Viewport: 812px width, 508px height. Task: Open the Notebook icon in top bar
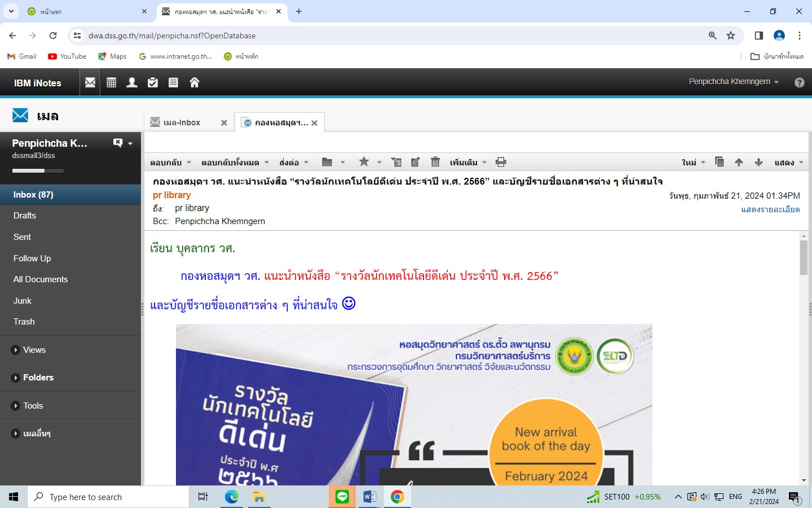click(x=173, y=82)
